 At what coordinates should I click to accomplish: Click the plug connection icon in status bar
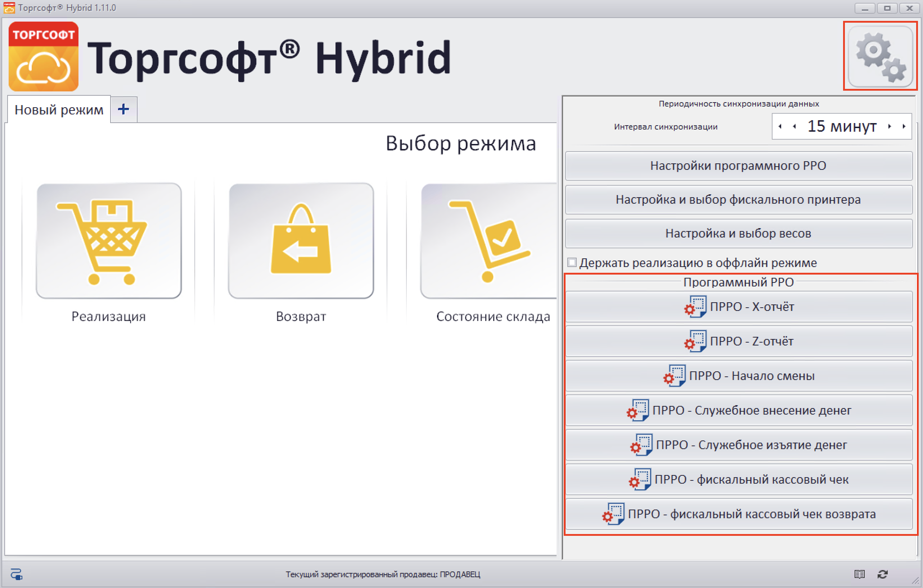(17, 574)
